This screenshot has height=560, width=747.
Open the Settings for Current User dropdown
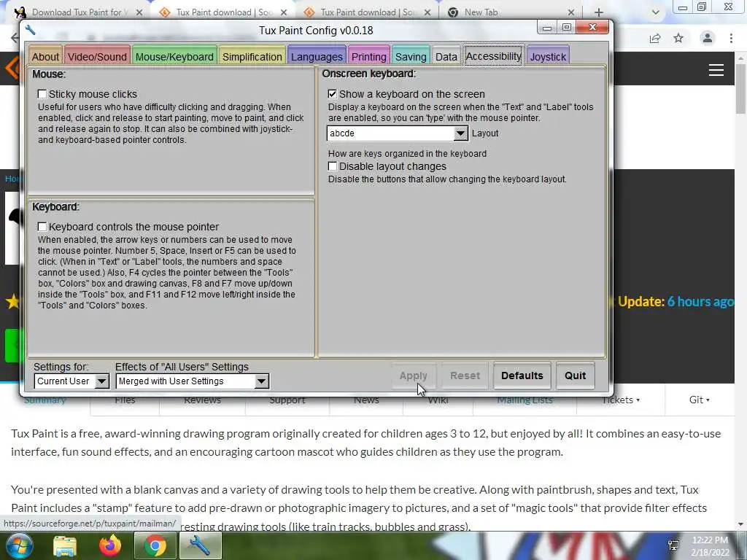coord(71,381)
